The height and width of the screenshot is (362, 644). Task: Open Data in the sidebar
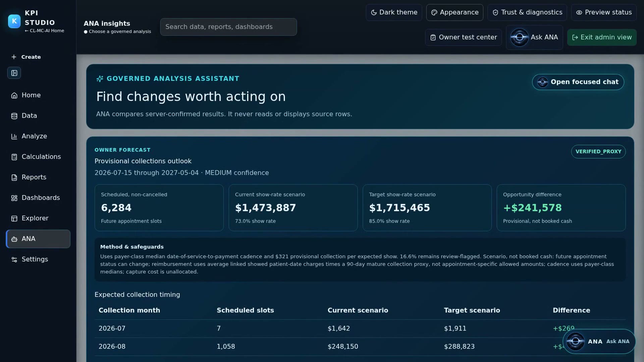pos(38,116)
